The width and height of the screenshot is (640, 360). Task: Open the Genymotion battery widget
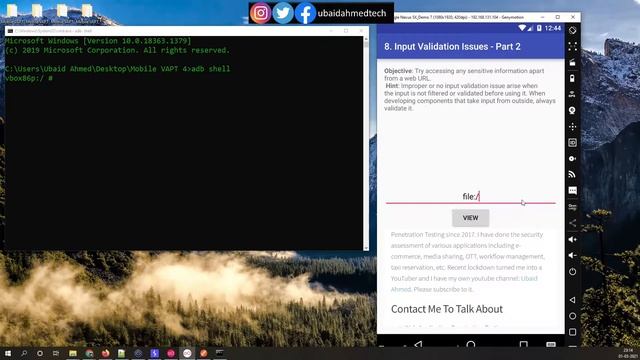(x=572, y=78)
